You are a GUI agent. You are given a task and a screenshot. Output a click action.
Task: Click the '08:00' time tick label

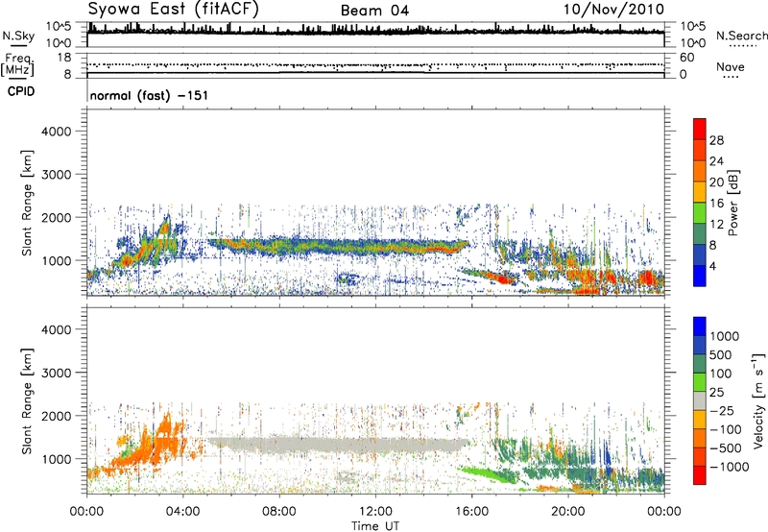coord(279,512)
